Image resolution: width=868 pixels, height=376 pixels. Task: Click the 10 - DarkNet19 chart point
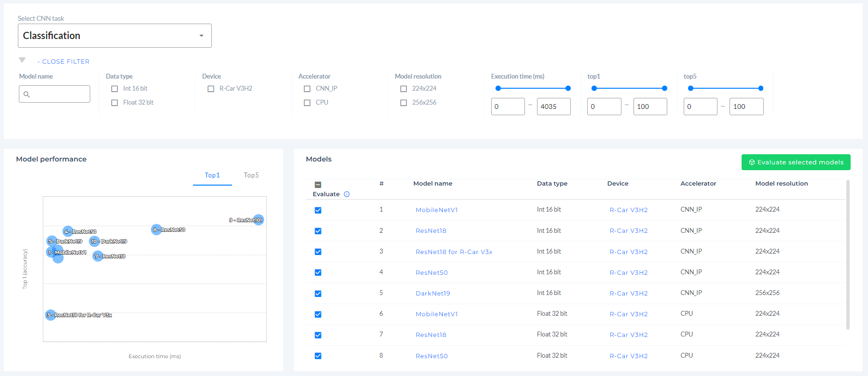[95, 241]
